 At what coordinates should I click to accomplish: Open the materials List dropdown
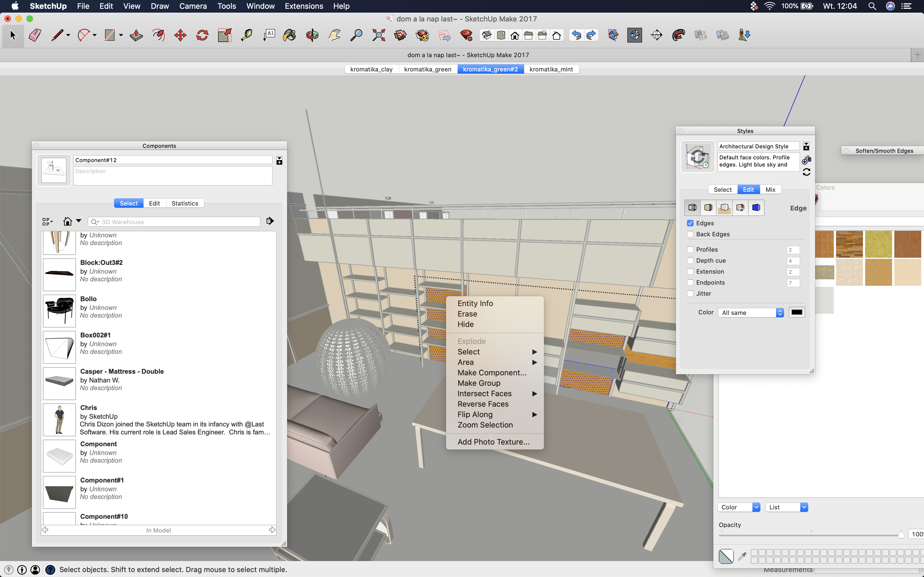point(787,507)
